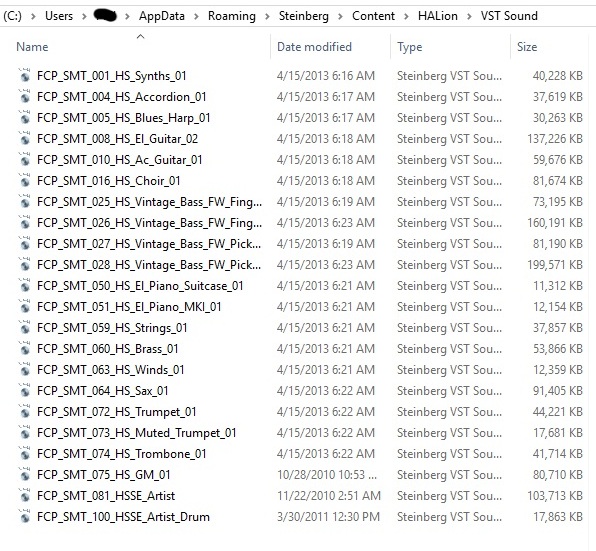Click the 160,191 KB size value
596x551 pixels.
(555, 223)
